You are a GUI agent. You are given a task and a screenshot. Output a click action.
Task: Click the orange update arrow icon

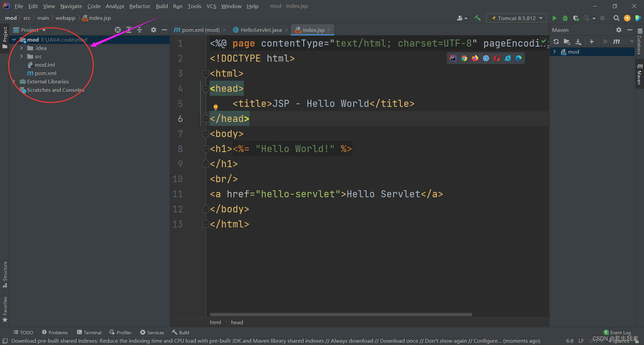pyautogui.click(x=627, y=18)
